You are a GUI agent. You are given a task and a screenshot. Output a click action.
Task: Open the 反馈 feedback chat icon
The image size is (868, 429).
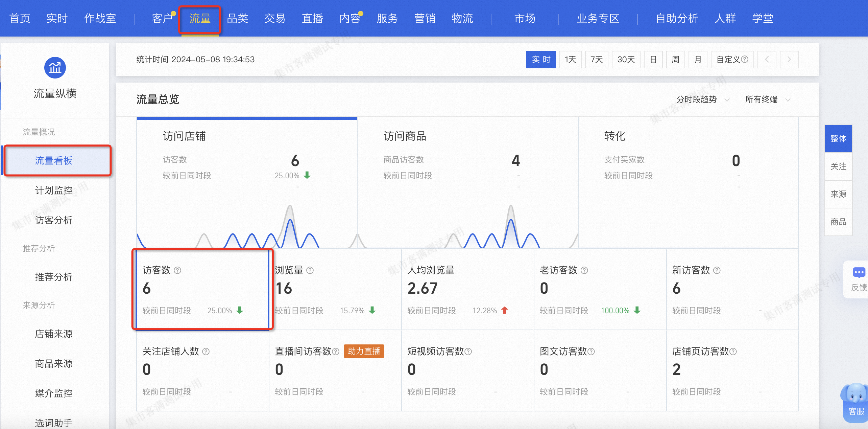(859, 273)
